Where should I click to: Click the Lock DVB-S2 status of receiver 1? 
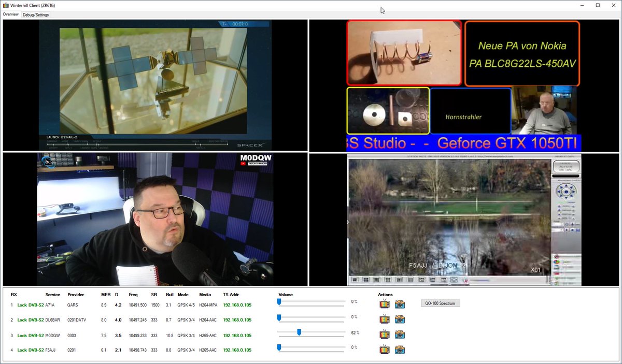point(31,305)
